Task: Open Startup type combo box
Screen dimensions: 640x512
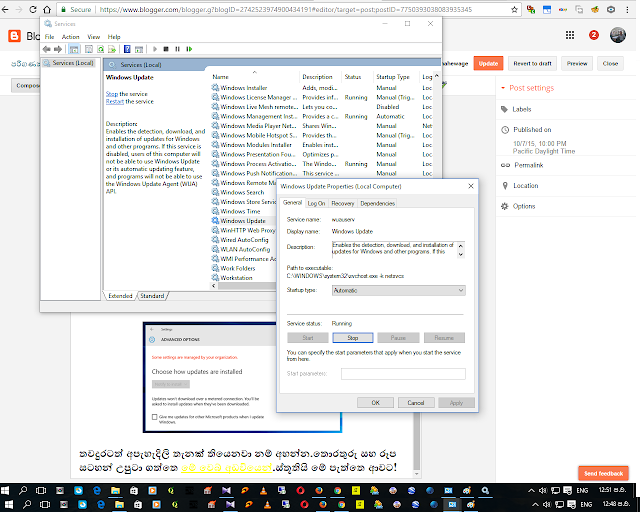Action: (x=398, y=290)
